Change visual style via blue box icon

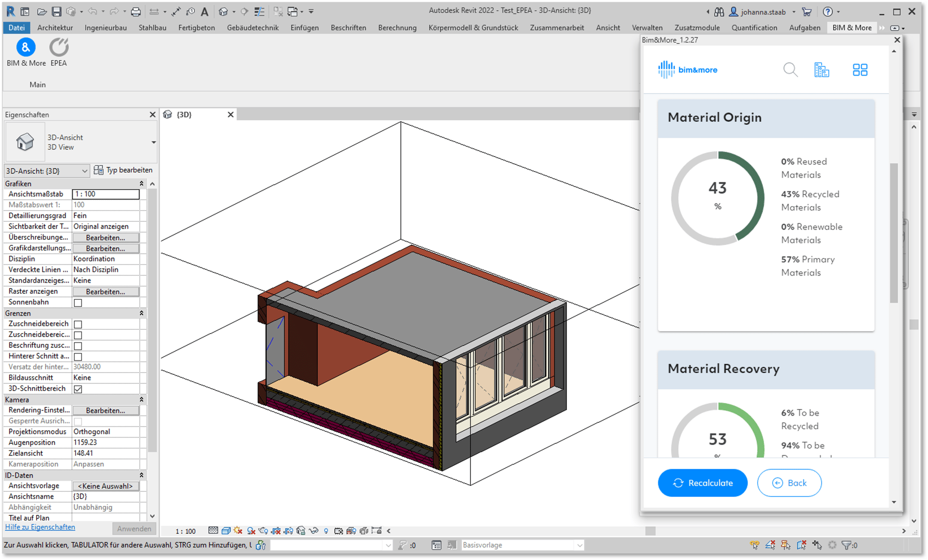point(226,530)
